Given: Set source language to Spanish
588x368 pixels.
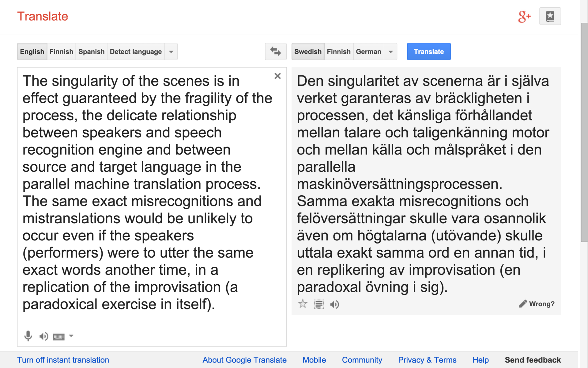Looking at the screenshot, I should coord(91,52).
